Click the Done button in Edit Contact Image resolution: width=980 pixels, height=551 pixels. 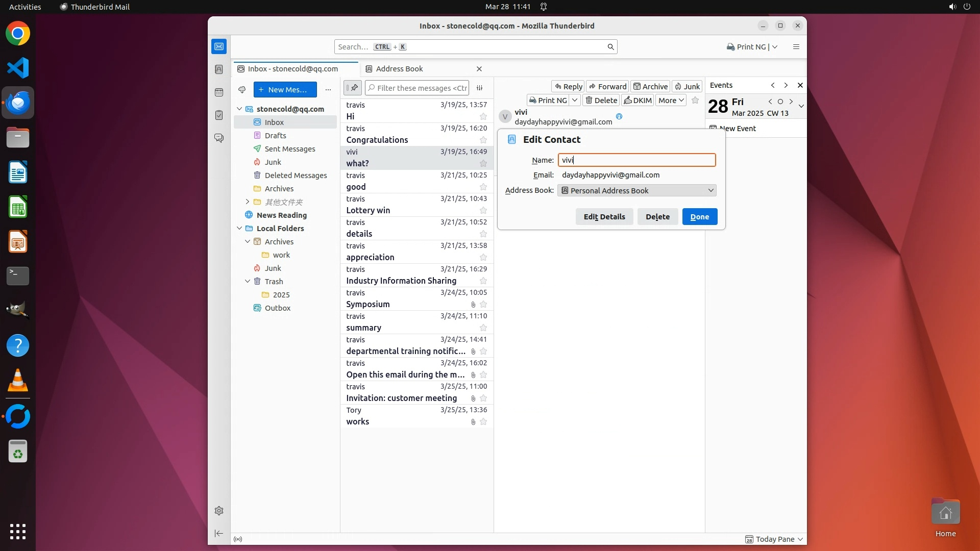pyautogui.click(x=699, y=217)
